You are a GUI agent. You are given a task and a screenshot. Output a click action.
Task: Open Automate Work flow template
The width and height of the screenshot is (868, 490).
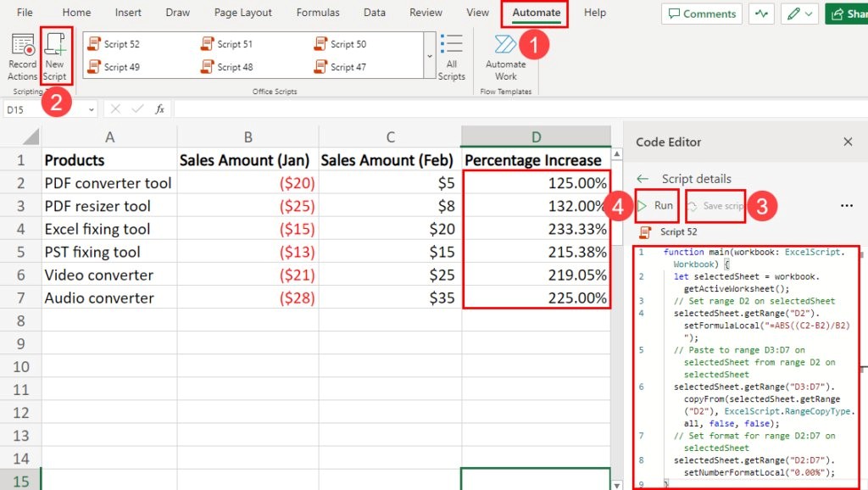(505, 57)
